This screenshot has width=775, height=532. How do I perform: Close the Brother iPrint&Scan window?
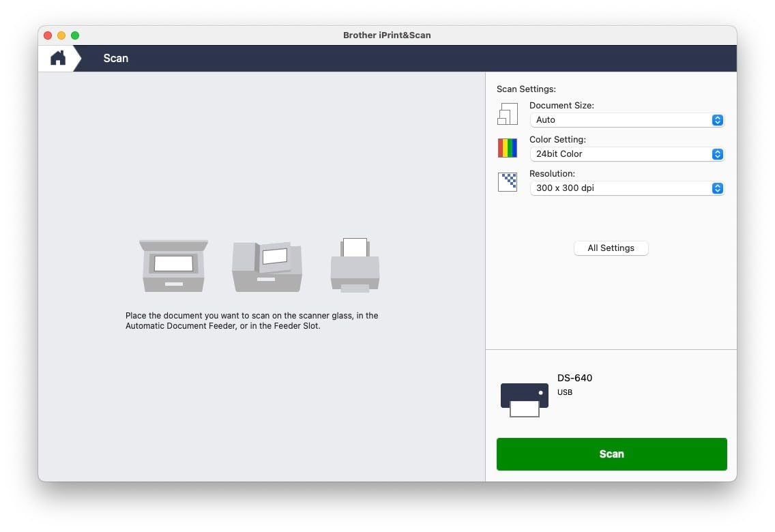pos(48,35)
